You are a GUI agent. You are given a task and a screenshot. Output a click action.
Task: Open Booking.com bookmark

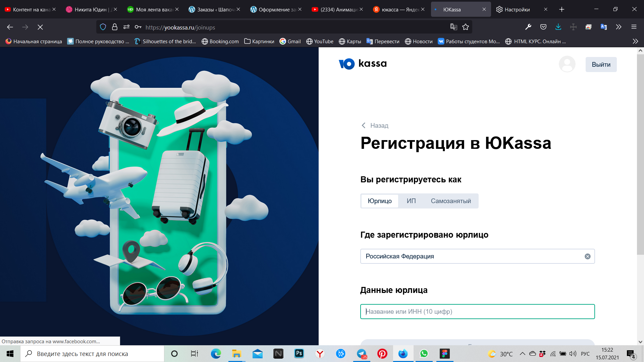[x=220, y=42]
